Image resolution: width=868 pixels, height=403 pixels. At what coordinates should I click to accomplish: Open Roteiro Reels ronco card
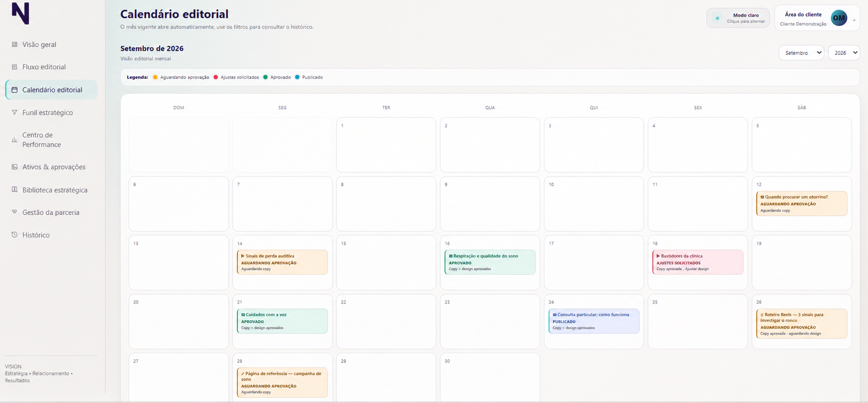[801, 324]
